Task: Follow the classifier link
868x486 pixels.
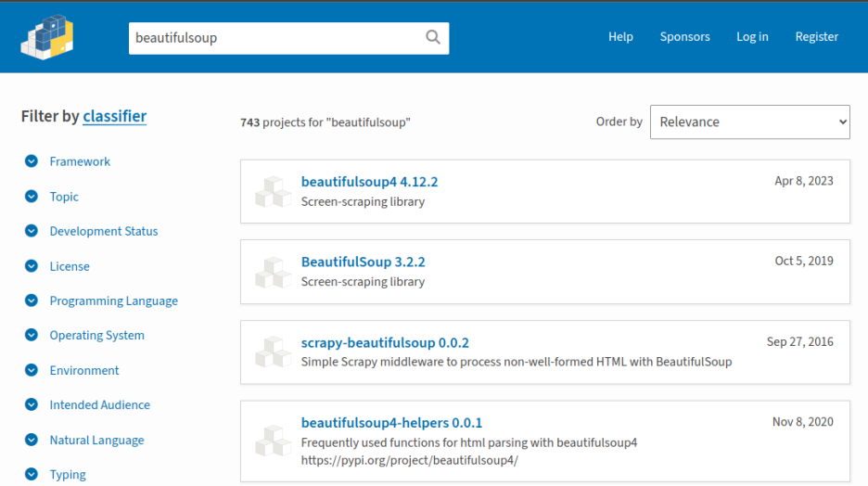Action: coord(115,116)
